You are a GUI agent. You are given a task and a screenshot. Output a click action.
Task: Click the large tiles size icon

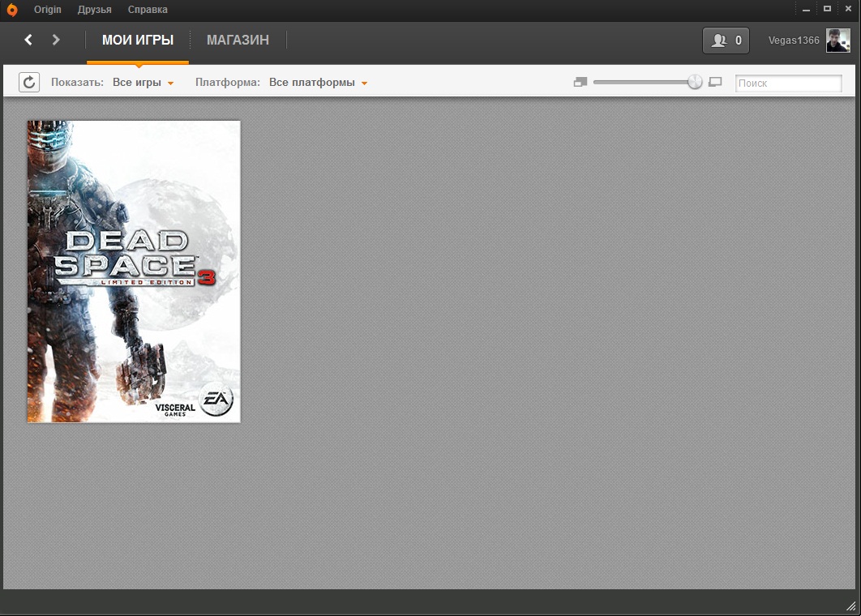coord(715,83)
